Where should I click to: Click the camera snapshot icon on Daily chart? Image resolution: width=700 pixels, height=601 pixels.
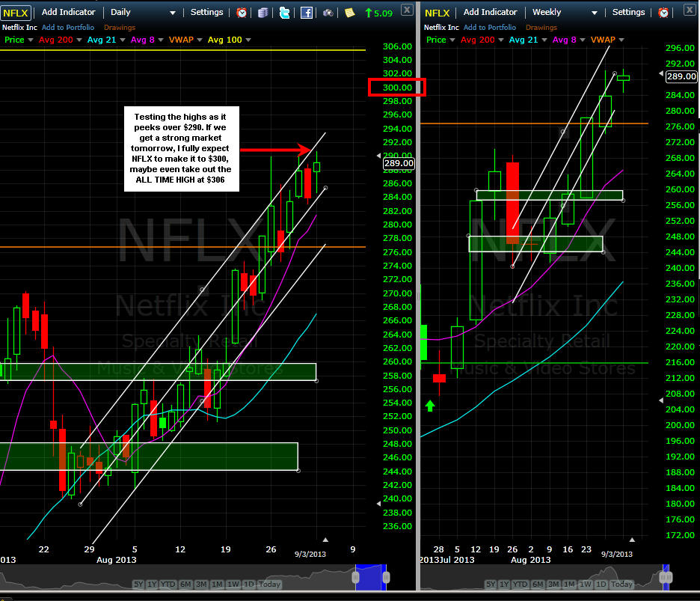tap(328, 13)
